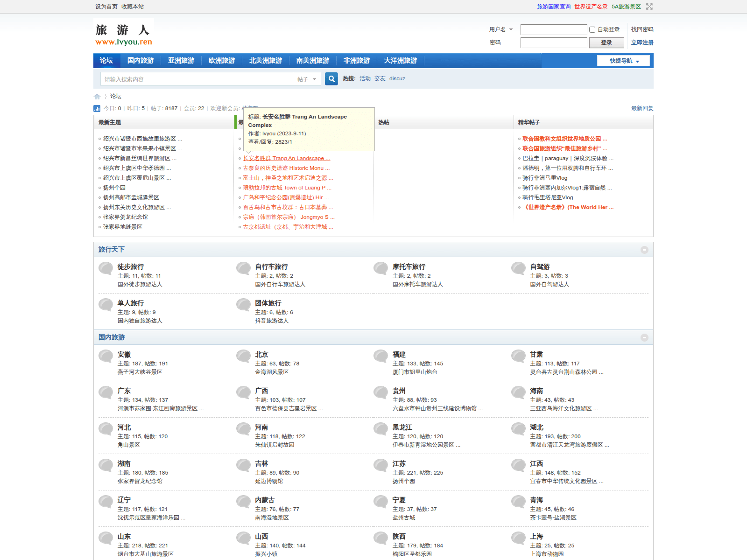Click the 自驾游 forum bubble icon

pyautogui.click(x=518, y=268)
